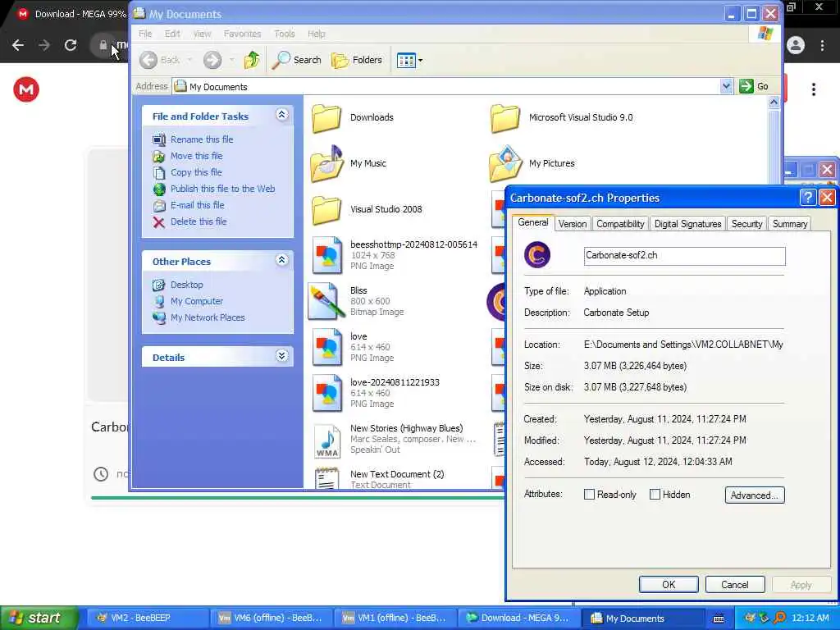
Task: Open the View menu in My Documents
Action: click(202, 34)
